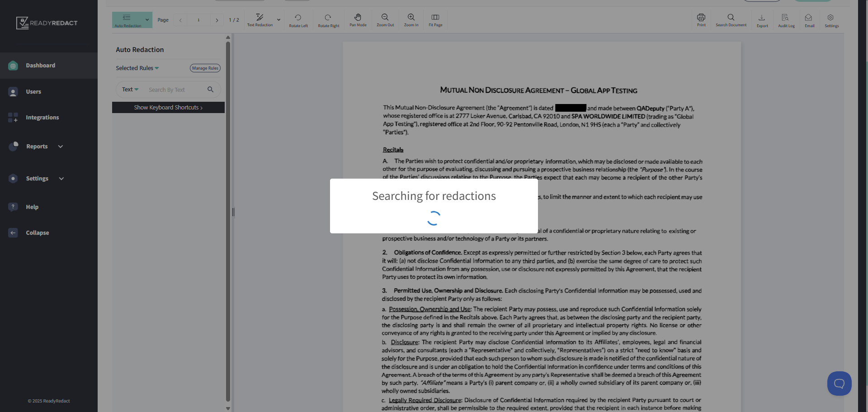Open the Audit Log
The width and height of the screenshot is (868, 412).
(786, 20)
